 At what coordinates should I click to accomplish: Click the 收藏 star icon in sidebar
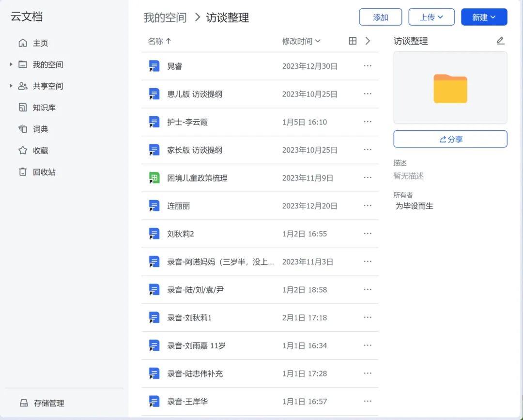click(23, 151)
